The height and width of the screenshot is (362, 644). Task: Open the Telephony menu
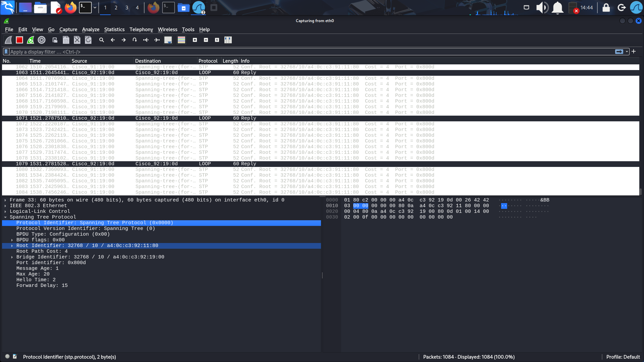point(141,29)
